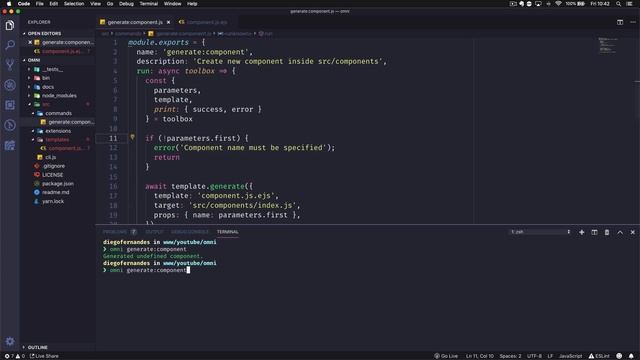Close the generate:component.js editor tab
The height and width of the screenshot is (360, 640).
(168, 22)
